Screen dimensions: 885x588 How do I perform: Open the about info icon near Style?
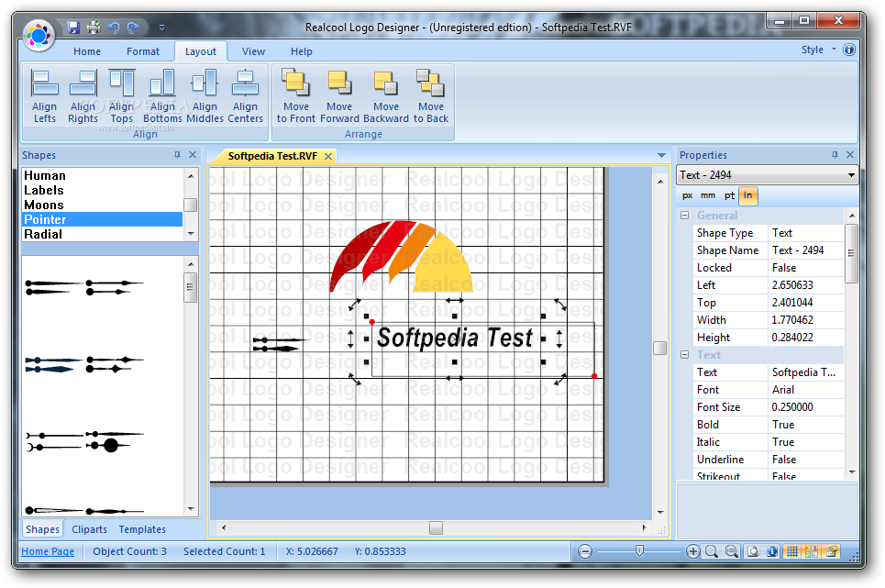tap(849, 50)
